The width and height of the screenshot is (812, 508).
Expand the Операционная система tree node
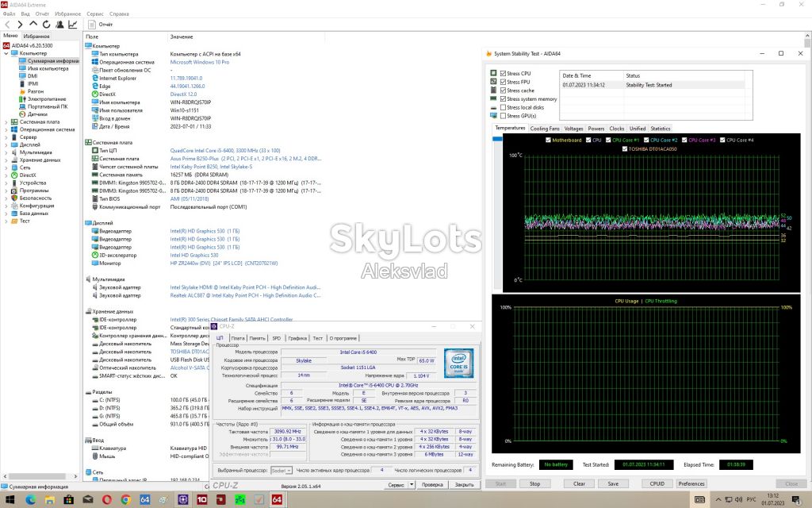pos(6,129)
